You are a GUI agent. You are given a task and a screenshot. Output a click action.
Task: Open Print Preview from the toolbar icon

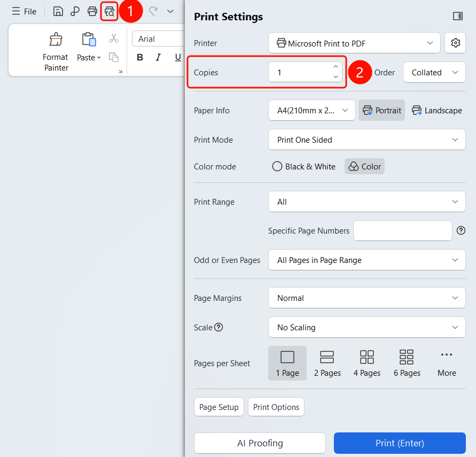pyautogui.click(x=110, y=12)
